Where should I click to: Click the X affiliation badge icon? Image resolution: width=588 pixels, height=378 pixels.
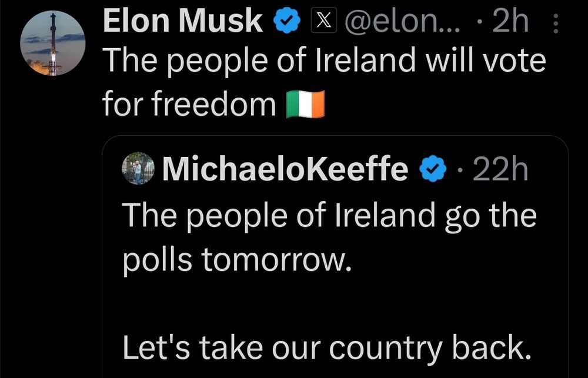click(x=324, y=21)
